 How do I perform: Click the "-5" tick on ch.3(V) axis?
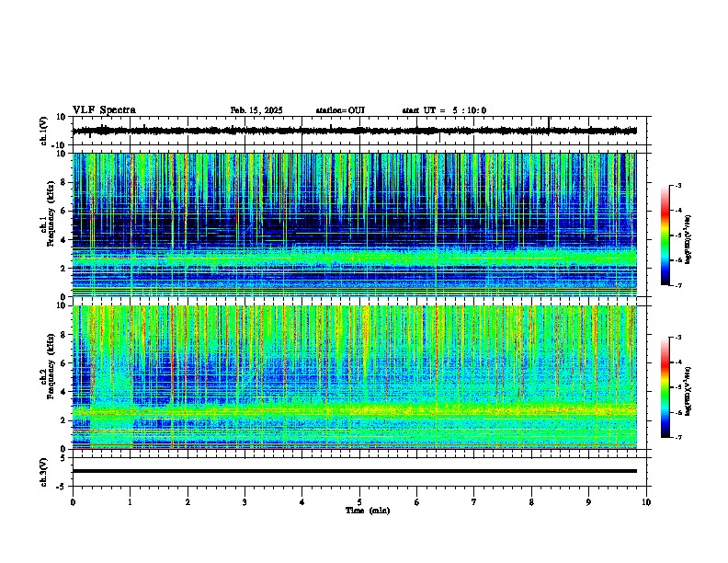(x=62, y=487)
